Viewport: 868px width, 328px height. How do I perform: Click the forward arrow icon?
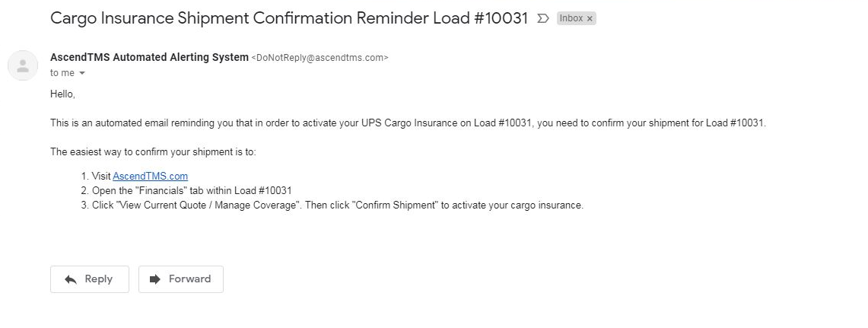pos(155,279)
